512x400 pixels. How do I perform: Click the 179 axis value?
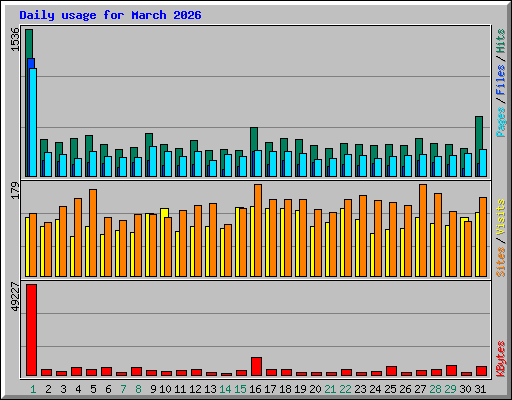[15, 191]
